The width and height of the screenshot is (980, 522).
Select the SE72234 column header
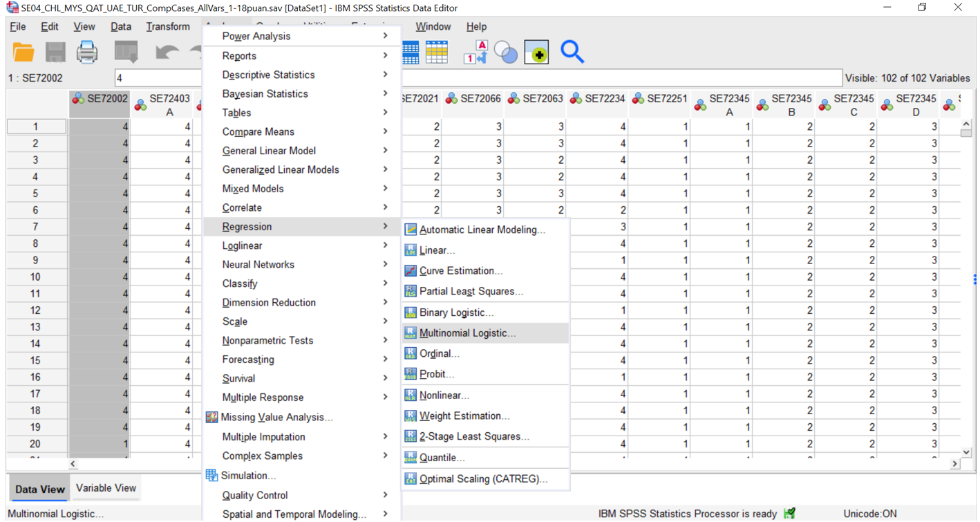[x=599, y=104]
